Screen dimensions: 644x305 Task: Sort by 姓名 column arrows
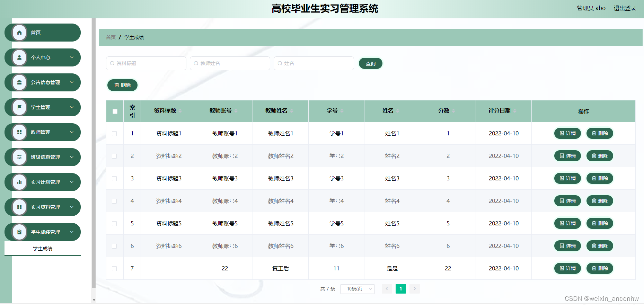coord(398,111)
